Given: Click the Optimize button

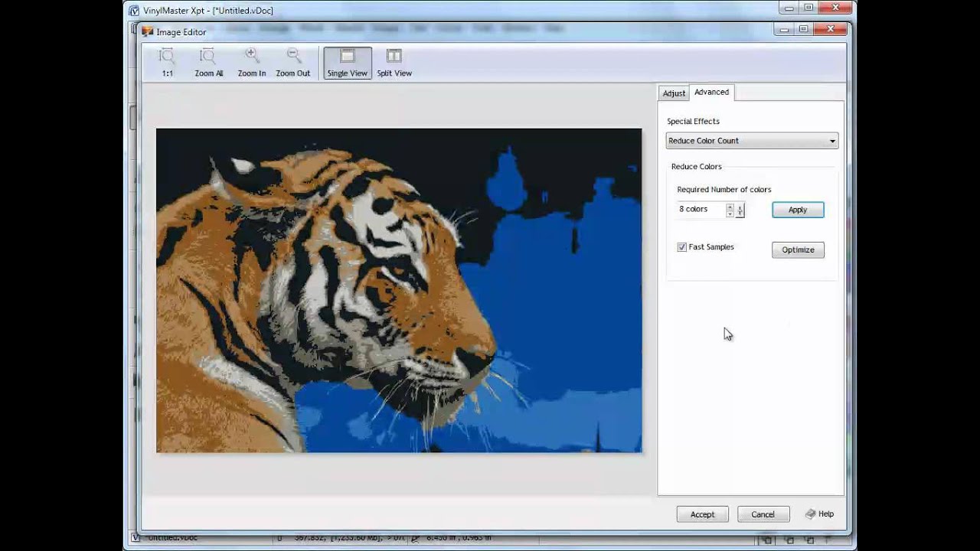Looking at the screenshot, I should click(x=798, y=249).
